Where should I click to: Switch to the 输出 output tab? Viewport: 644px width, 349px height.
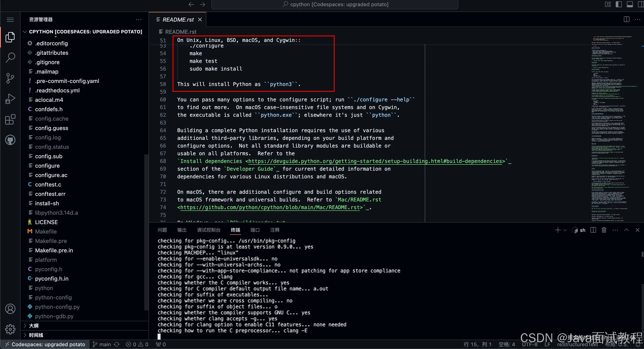[x=182, y=230]
